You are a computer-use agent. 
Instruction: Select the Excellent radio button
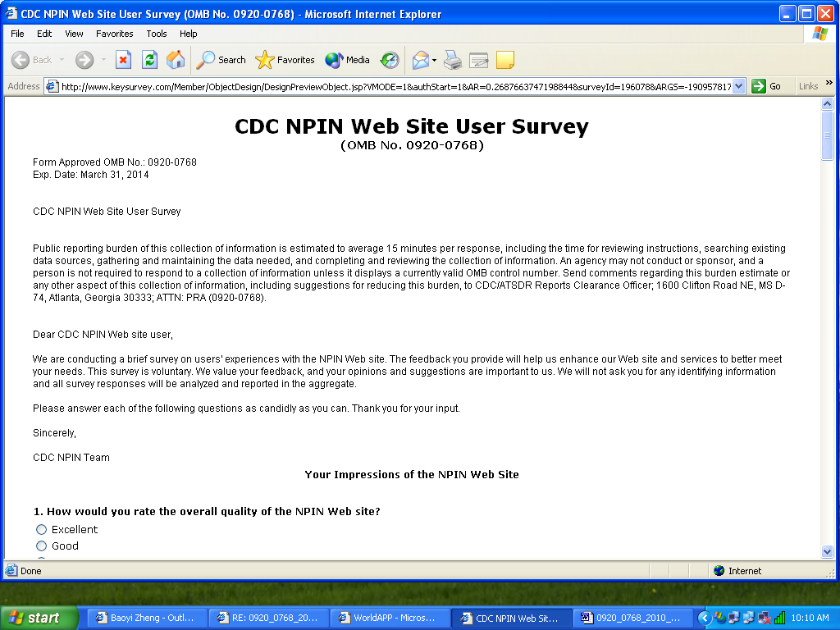(x=41, y=529)
